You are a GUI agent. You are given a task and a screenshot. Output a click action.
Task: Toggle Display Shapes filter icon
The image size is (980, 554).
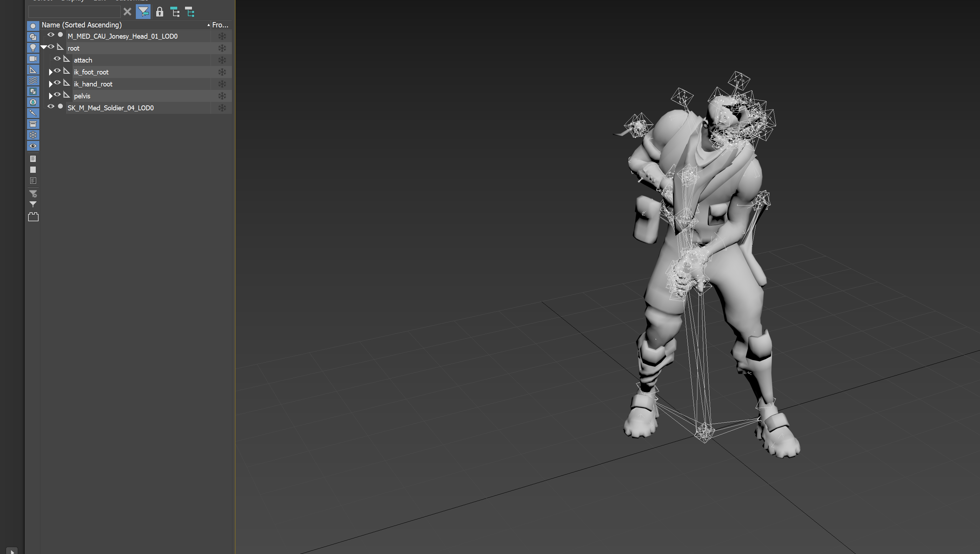33,37
